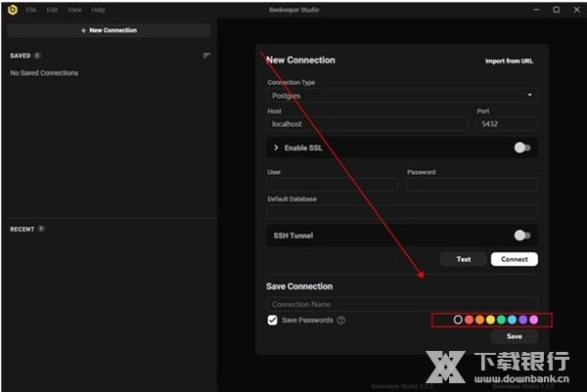Click the sort icon beside Saved connections
This screenshot has height=392, width=587.
point(206,56)
